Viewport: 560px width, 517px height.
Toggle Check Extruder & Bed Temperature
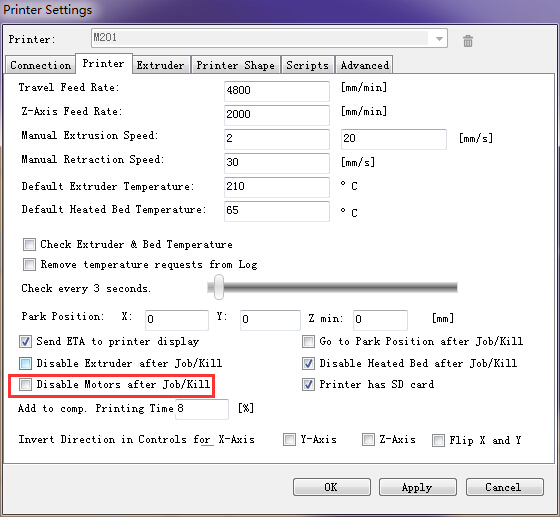click(29, 245)
